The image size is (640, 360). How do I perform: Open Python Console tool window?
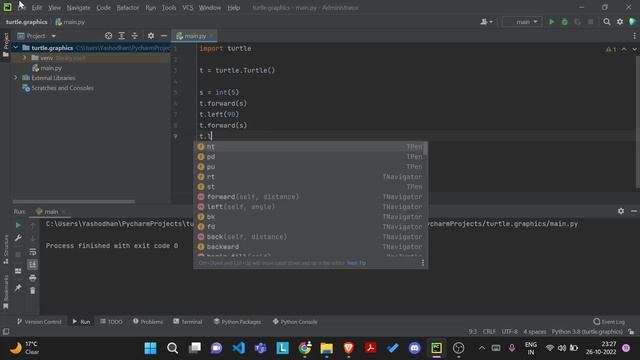(x=295, y=322)
